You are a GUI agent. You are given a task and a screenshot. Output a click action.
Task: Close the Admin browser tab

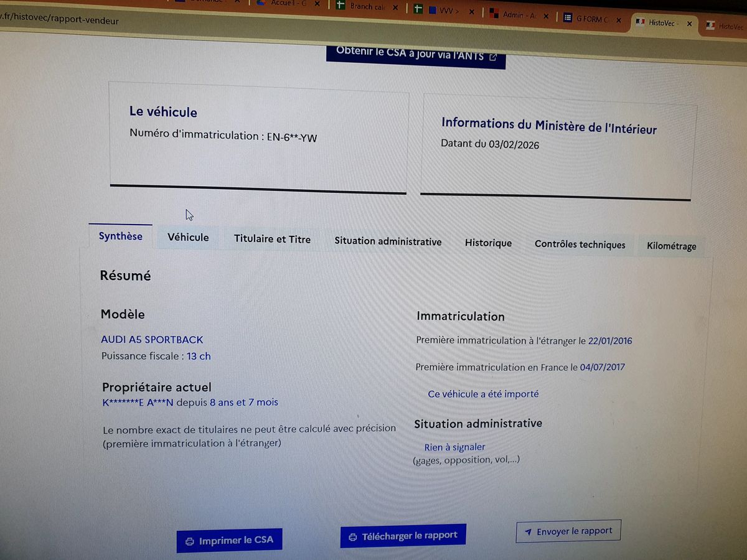(546, 16)
